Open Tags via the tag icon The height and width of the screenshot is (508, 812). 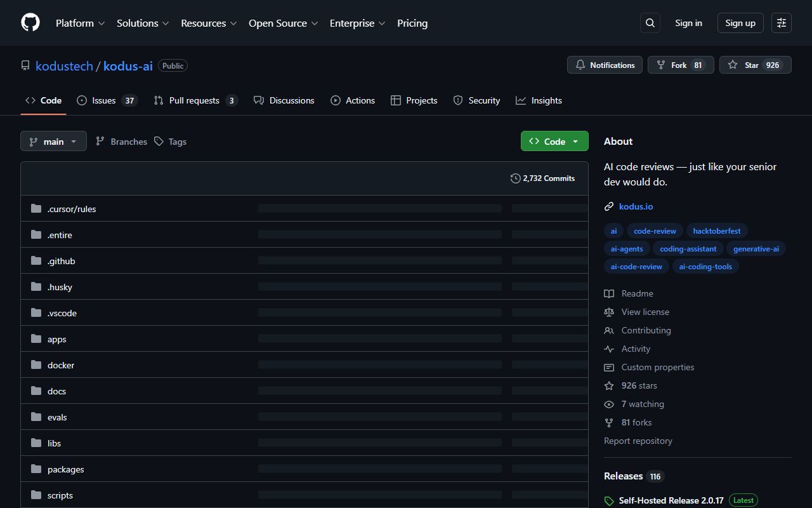click(x=159, y=141)
